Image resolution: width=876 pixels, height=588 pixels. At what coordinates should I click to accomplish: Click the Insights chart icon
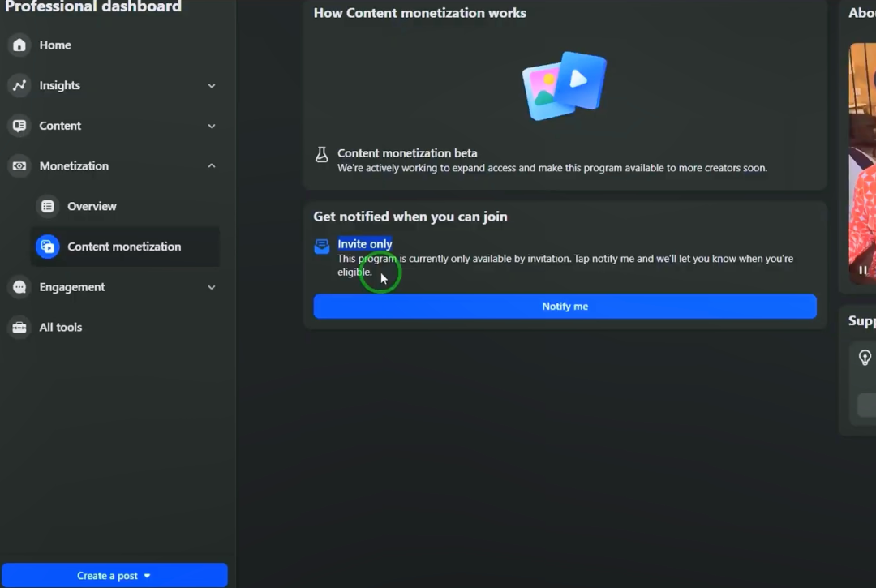(19, 85)
